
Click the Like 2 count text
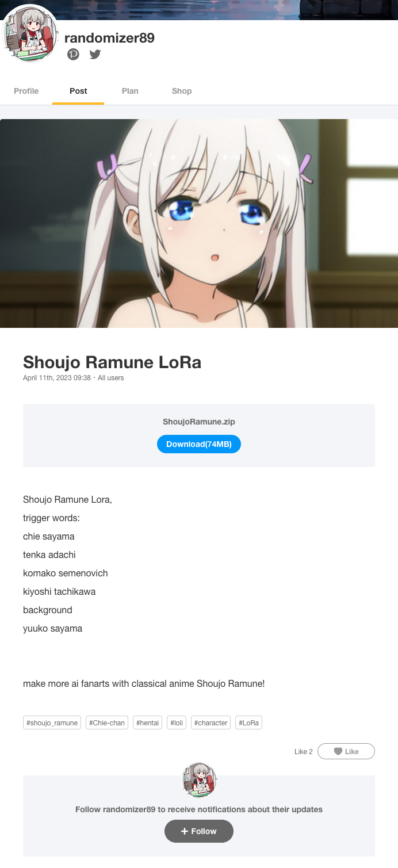[304, 752]
